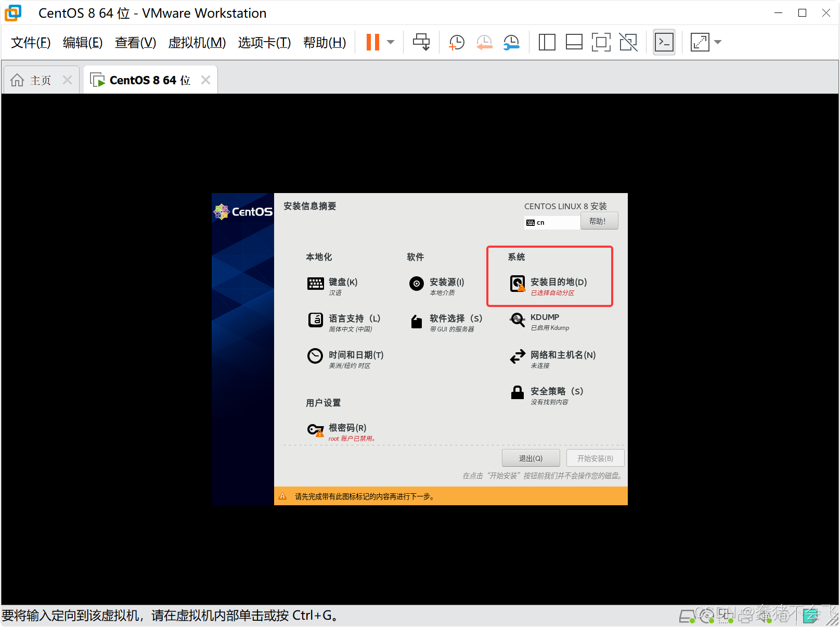This screenshot has height=627, width=840.
Task: Open keyboard settings 键盘(K)
Action: [x=332, y=286]
